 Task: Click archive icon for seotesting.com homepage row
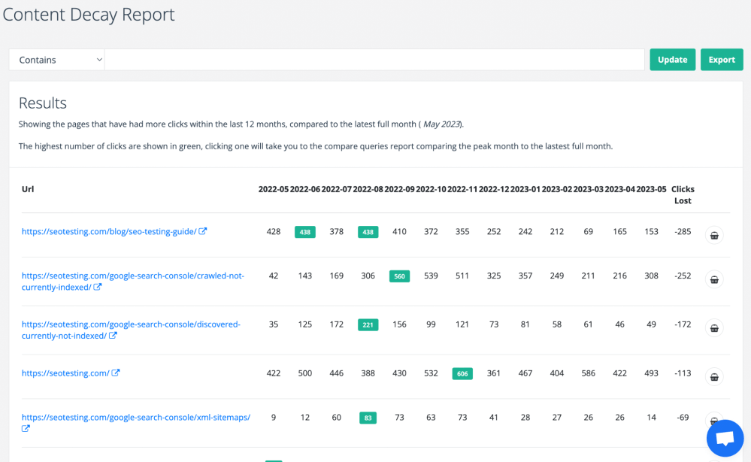pyautogui.click(x=714, y=377)
